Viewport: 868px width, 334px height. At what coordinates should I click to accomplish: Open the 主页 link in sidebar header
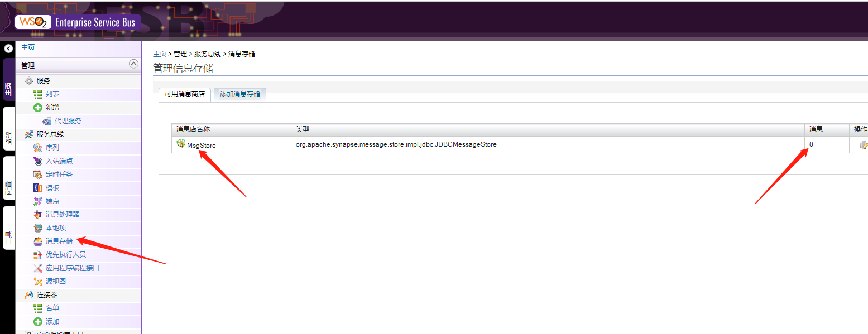tap(28, 48)
